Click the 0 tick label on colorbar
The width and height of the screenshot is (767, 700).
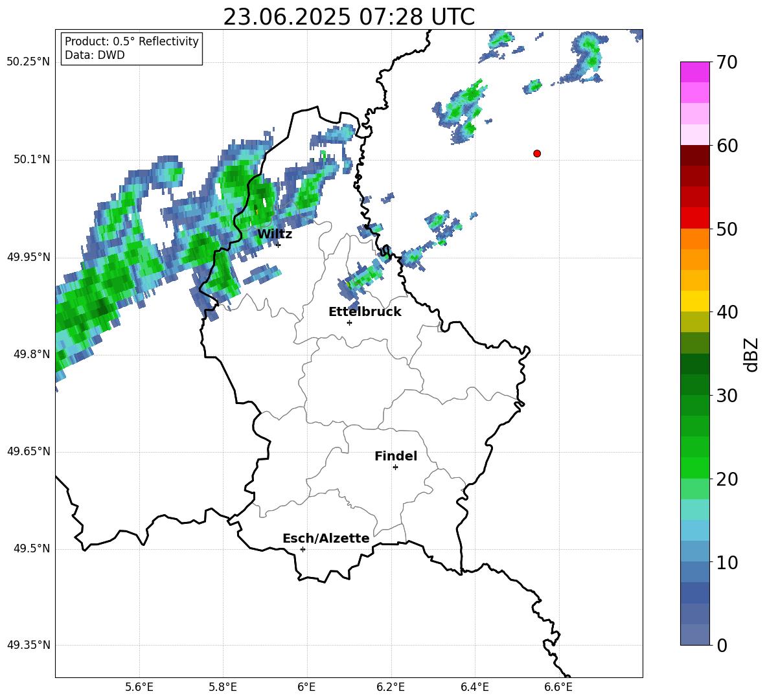722,645
